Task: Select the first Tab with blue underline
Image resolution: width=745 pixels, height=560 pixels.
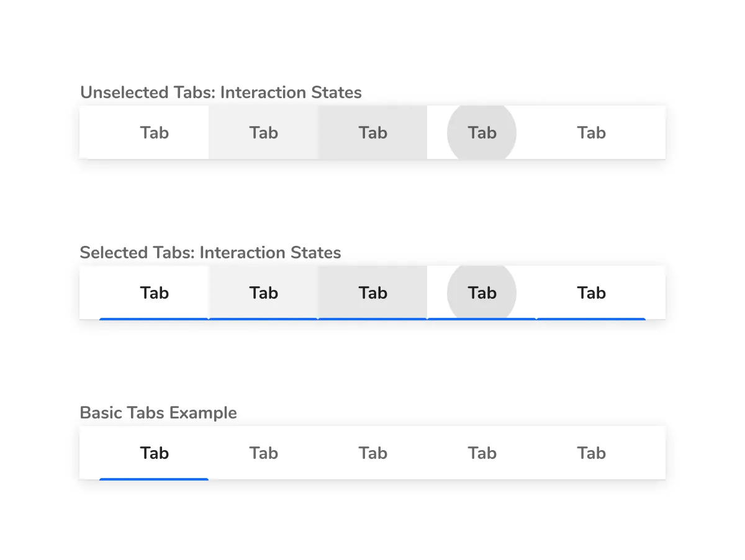Action: (x=154, y=292)
